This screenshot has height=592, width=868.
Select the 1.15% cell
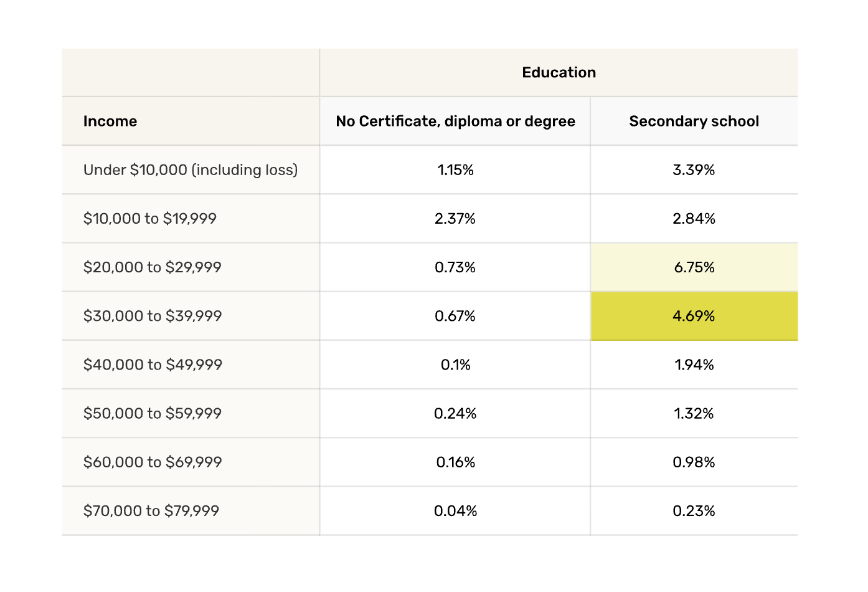click(455, 170)
